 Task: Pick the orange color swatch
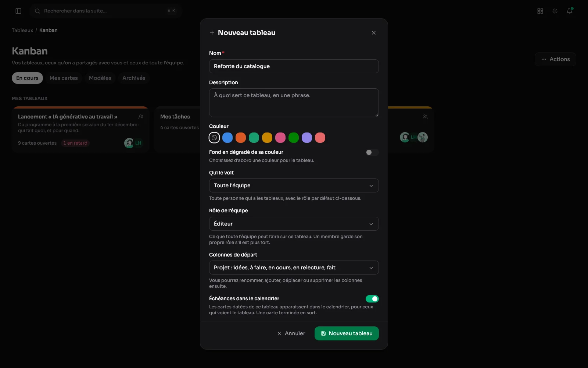pyautogui.click(x=241, y=138)
